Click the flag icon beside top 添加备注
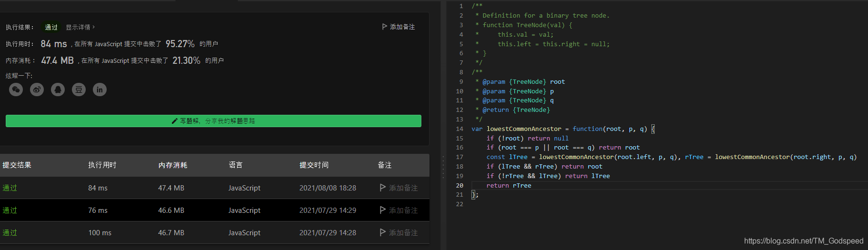The width and height of the screenshot is (868, 250). pos(385,27)
